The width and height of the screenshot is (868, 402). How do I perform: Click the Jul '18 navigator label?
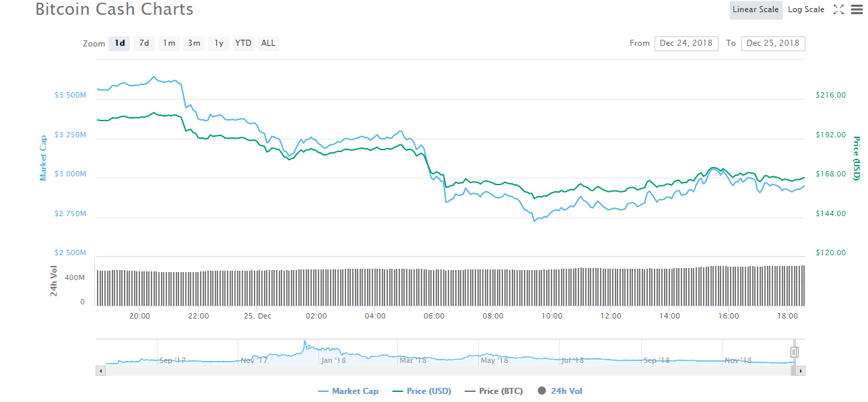[x=573, y=360]
